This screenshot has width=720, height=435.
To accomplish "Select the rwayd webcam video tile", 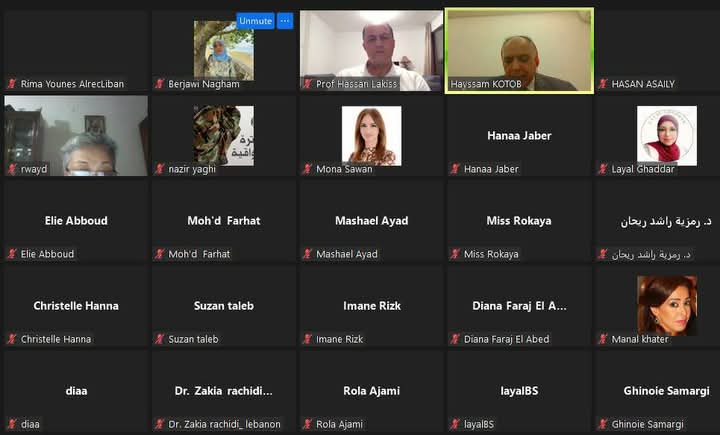I will tap(76, 136).
